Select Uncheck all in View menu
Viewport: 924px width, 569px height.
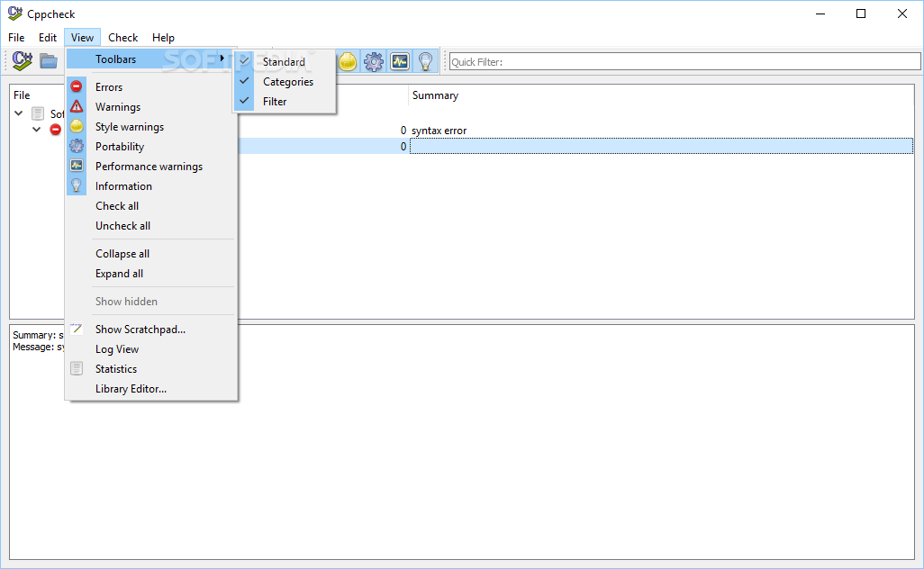151,226
